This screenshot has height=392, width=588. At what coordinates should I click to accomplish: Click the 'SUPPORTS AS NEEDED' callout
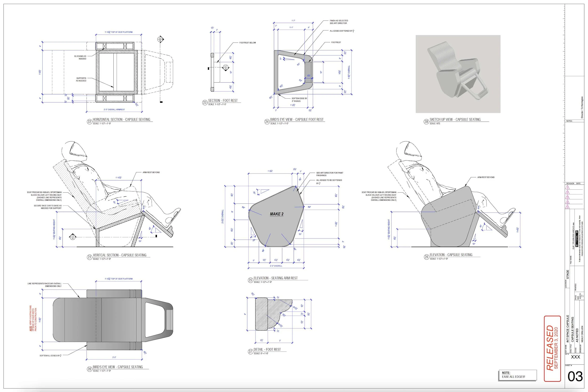coord(81,79)
